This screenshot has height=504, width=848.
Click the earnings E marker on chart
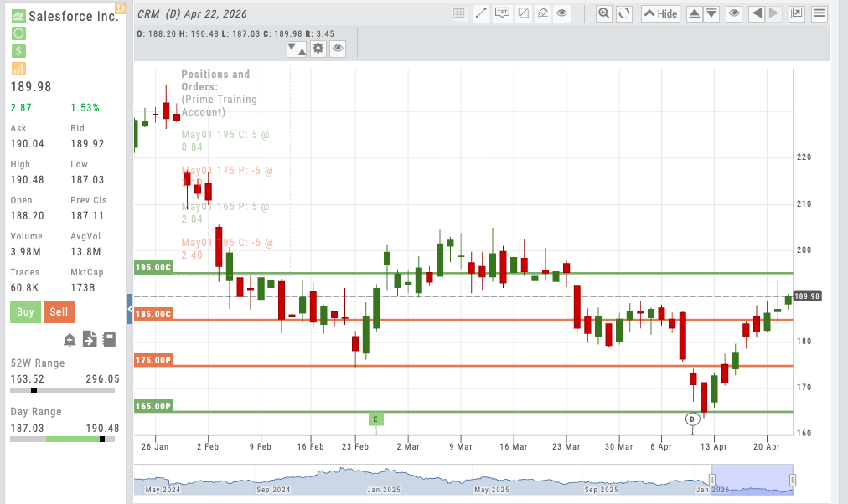pos(376,419)
